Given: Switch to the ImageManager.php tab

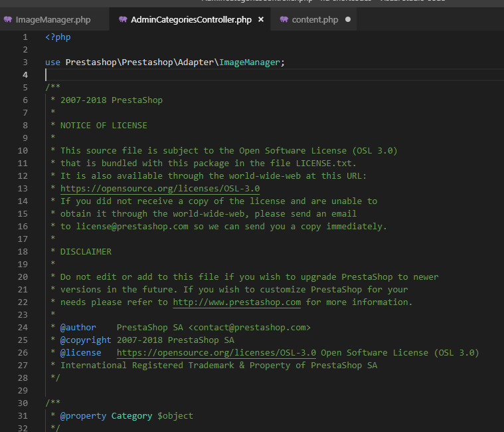Looking at the screenshot, I should pyautogui.click(x=52, y=20).
